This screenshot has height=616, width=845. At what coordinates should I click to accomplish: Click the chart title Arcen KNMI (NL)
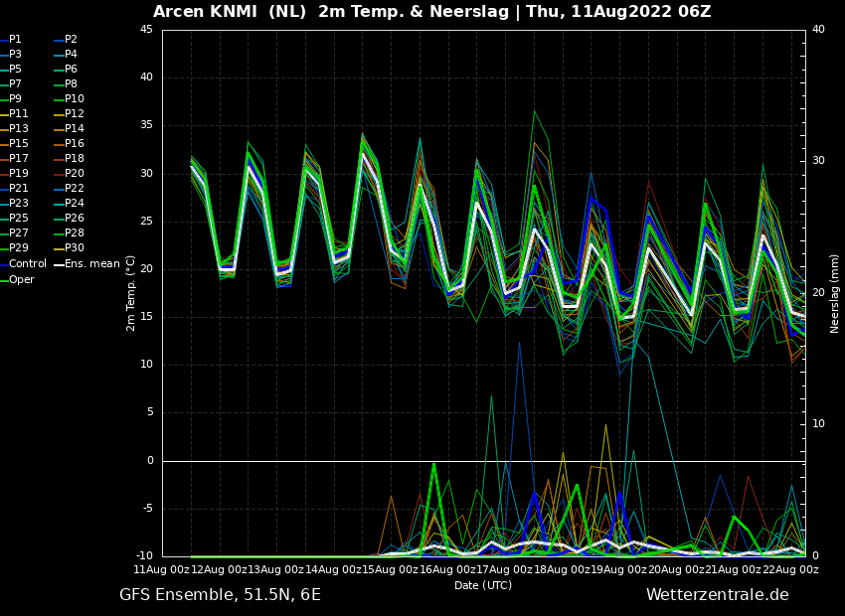click(x=230, y=11)
